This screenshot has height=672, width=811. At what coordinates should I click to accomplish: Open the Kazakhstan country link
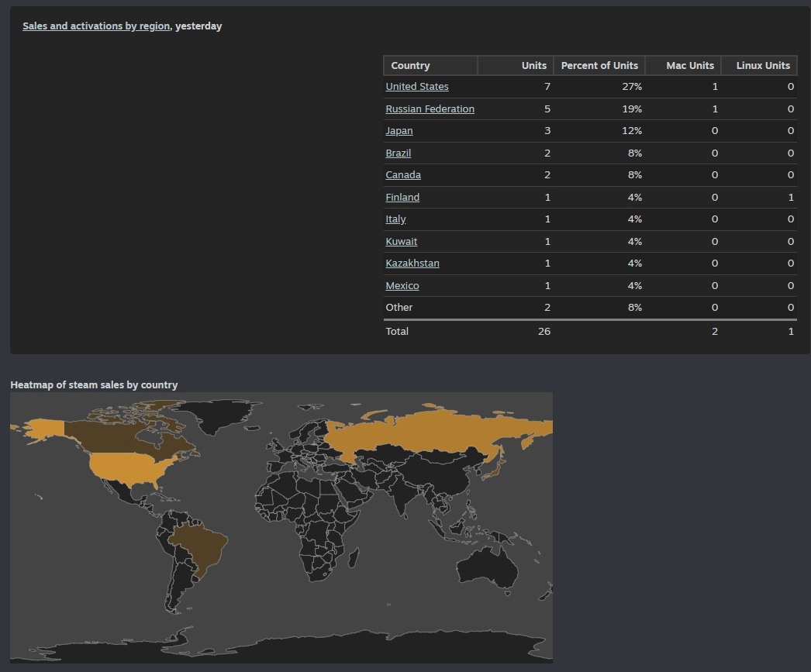tap(412, 263)
